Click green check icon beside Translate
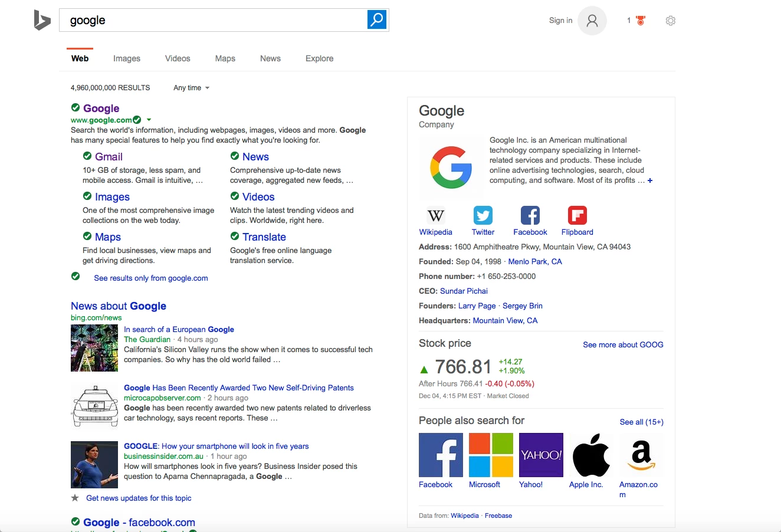This screenshot has width=781, height=532. (235, 236)
